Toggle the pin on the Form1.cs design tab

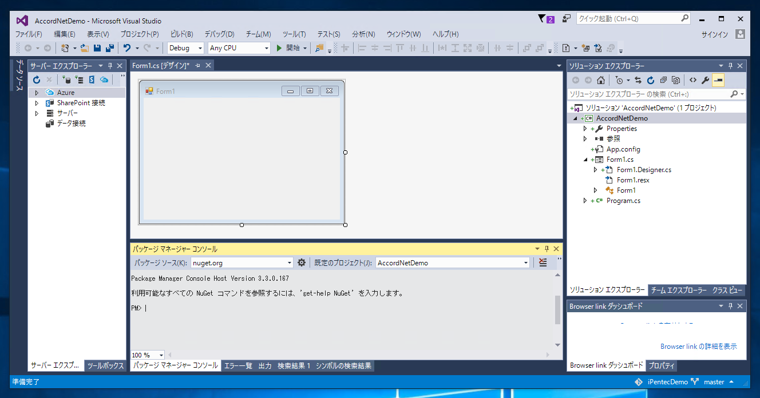click(x=198, y=65)
